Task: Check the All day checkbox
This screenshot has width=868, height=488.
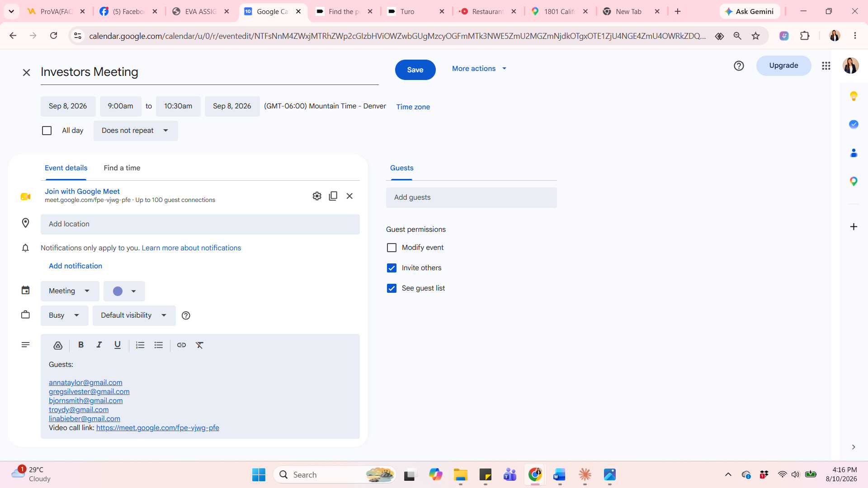Action: [x=47, y=131]
